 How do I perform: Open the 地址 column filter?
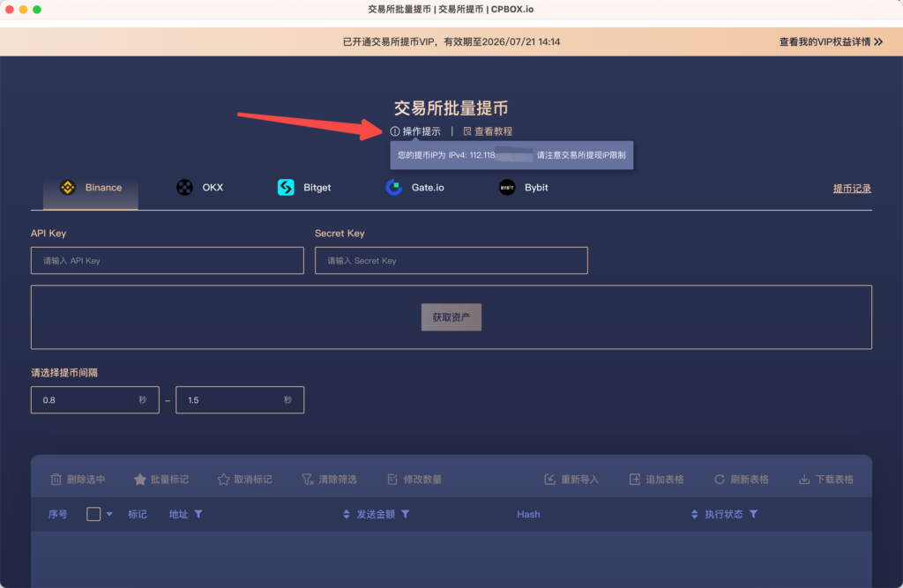coord(198,514)
